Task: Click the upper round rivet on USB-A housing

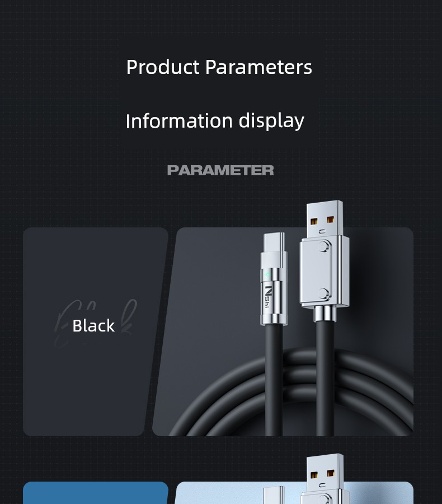Action: pos(324,246)
